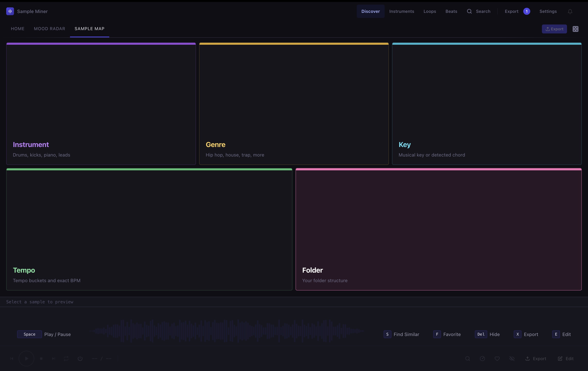Screen dimensions: 588x371
Task: Click the tempo gauge icon in player bar
Action: click(x=482, y=359)
